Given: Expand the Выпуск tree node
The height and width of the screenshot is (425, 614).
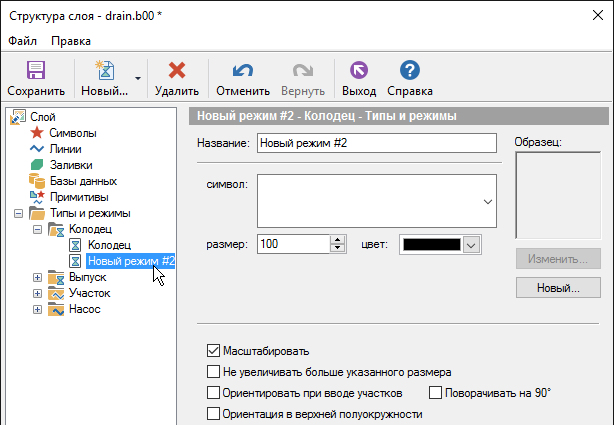Looking at the screenshot, I should point(38,277).
